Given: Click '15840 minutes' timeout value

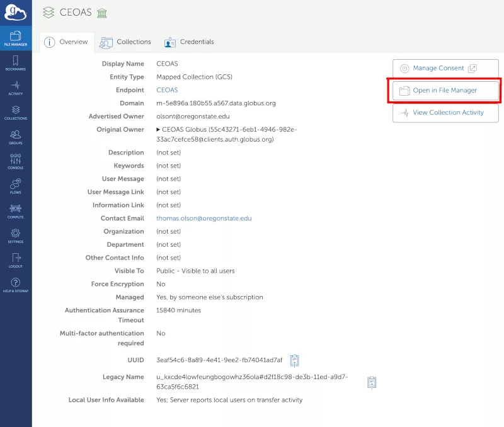Looking at the screenshot, I should tap(178, 310).
